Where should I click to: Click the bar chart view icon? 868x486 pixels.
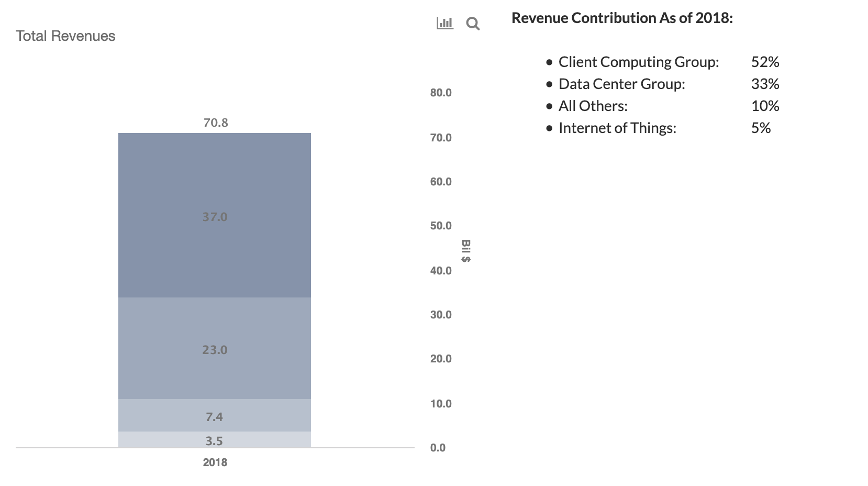point(444,23)
